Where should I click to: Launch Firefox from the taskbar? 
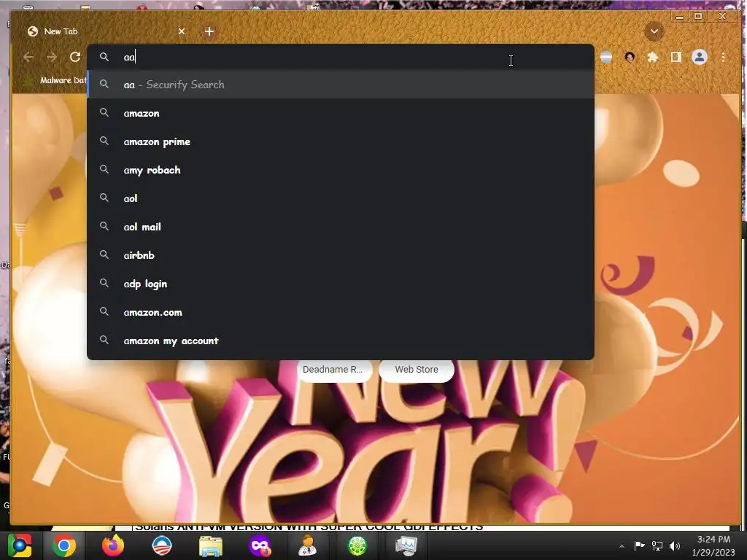tap(113, 545)
